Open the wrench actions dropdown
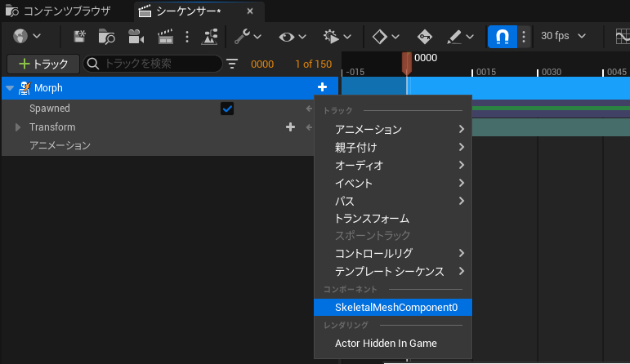The height and width of the screenshot is (364, 630). (x=248, y=37)
